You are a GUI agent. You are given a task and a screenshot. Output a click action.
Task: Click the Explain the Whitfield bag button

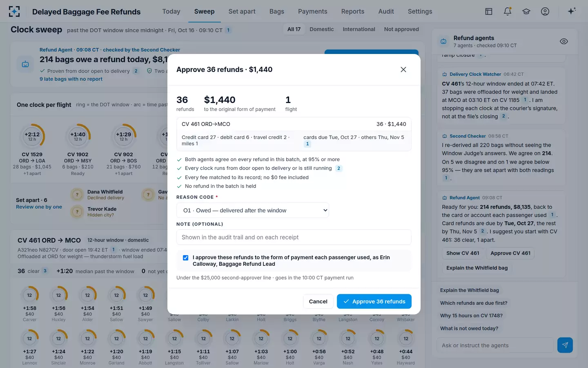pos(477,268)
